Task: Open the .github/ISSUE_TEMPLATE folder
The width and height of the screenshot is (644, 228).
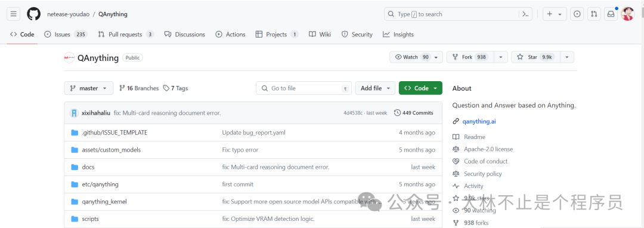Action: click(114, 133)
